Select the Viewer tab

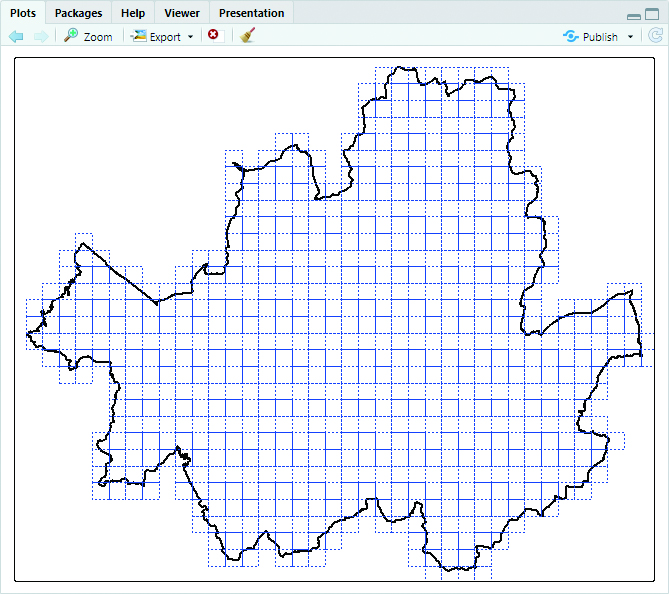(x=182, y=13)
